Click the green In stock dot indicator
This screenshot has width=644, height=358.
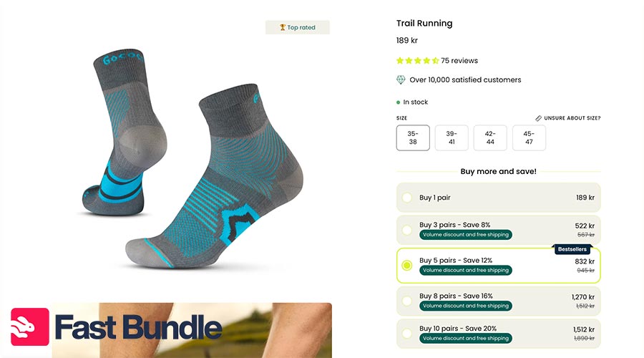(398, 102)
